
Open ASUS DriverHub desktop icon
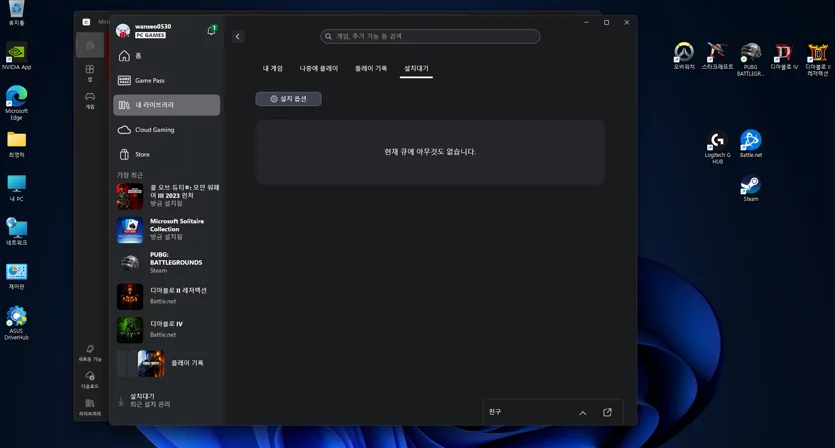pyautogui.click(x=17, y=323)
